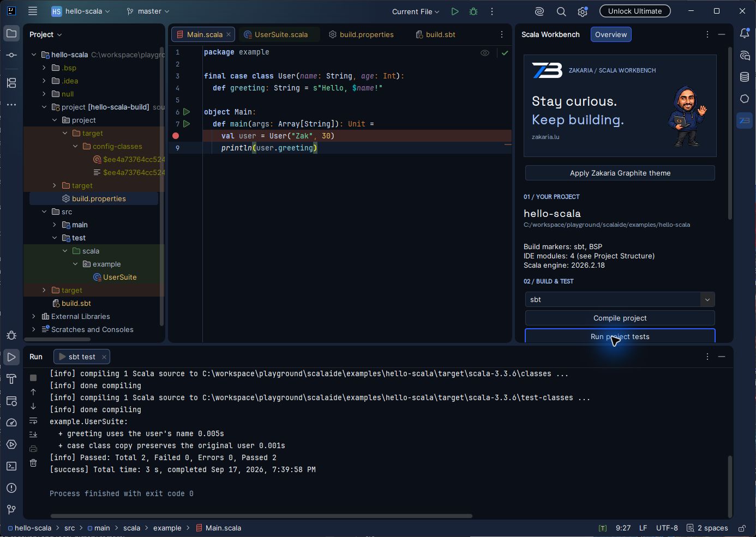The width and height of the screenshot is (756, 537).
Task: Open the sbt build tool combo box
Action: tap(620, 299)
